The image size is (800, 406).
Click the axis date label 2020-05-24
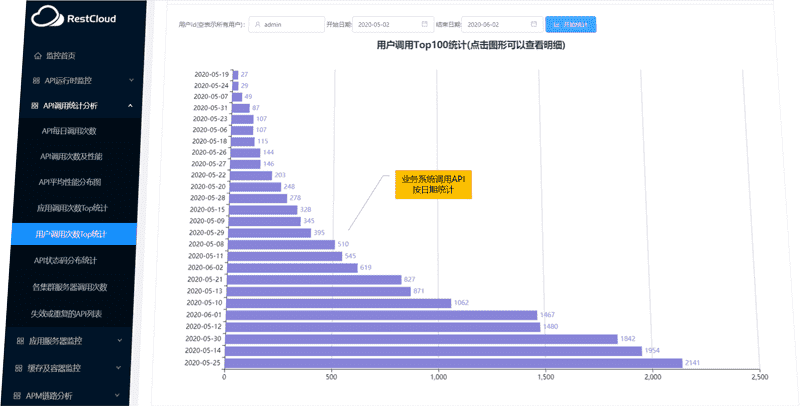(211, 86)
